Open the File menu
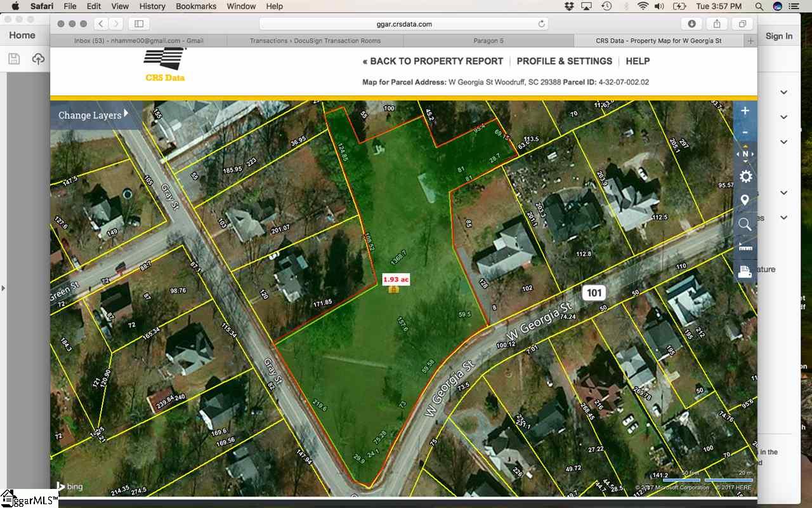This screenshot has width=812, height=508. (x=70, y=6)
